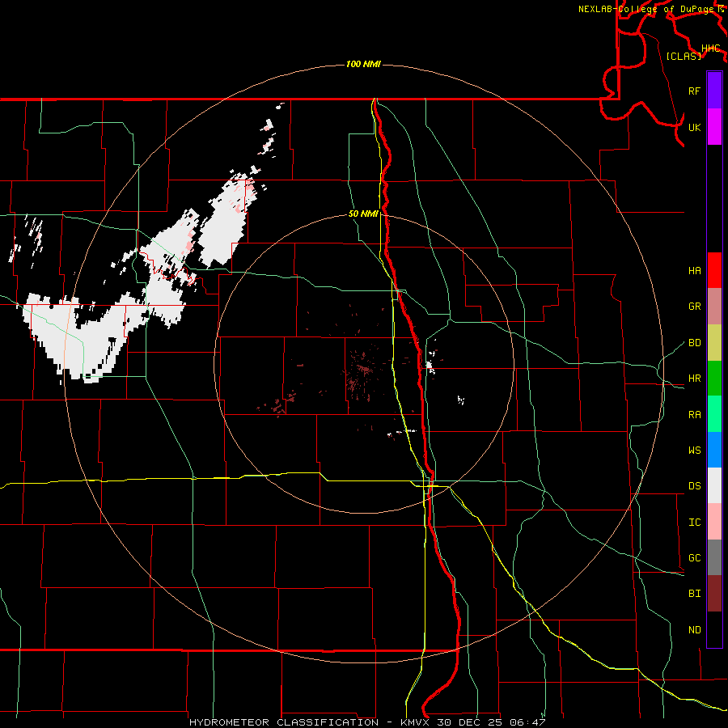Click the BD yellow legend block

pyautogui.click(x=714, y=343)
